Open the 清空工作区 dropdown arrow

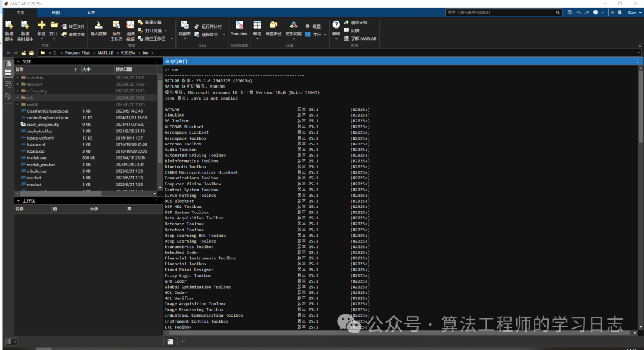point(172,39)
